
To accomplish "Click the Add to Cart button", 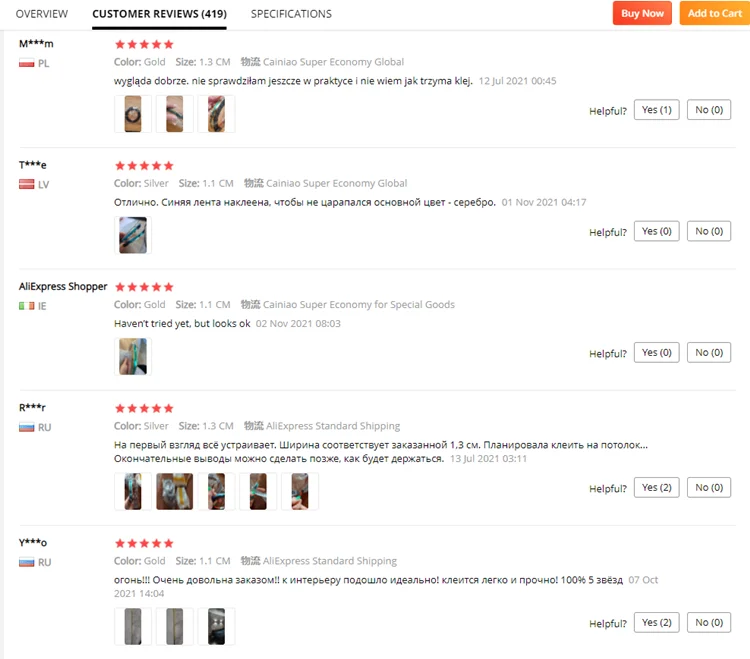I will pyautogui.click(x=715, y=13).
